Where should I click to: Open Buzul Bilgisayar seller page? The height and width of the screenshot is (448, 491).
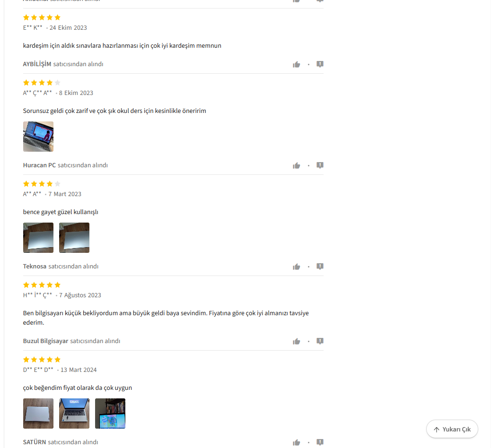click(x=45, y=341)
